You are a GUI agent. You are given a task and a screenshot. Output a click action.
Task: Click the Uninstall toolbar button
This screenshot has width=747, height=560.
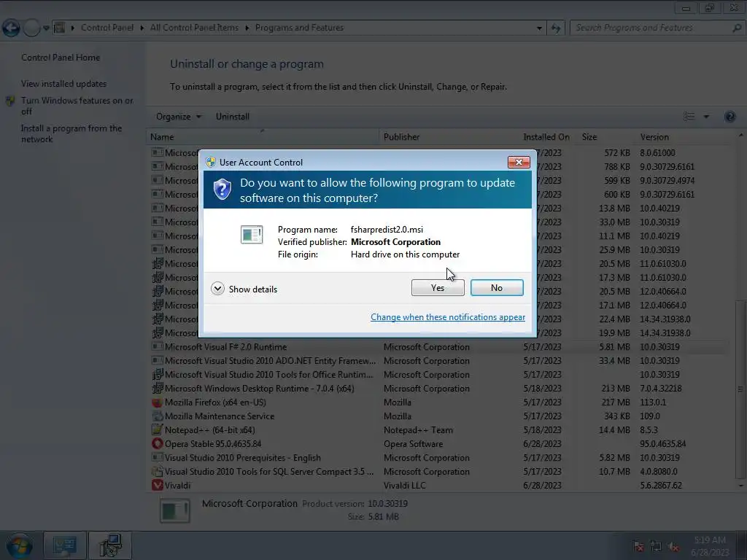tap(233, 117)
